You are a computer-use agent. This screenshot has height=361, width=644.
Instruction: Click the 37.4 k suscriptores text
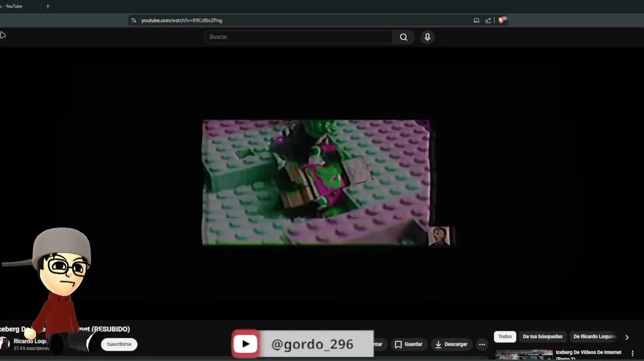(31, 348)
